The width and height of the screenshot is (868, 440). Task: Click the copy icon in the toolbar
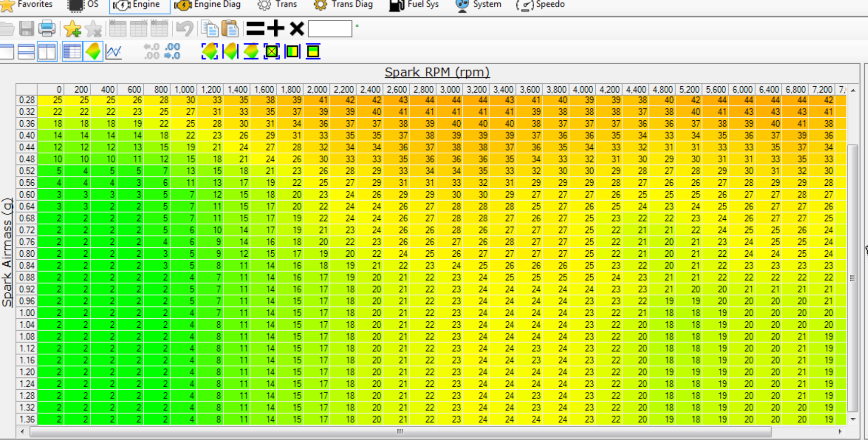pos(210,29)
